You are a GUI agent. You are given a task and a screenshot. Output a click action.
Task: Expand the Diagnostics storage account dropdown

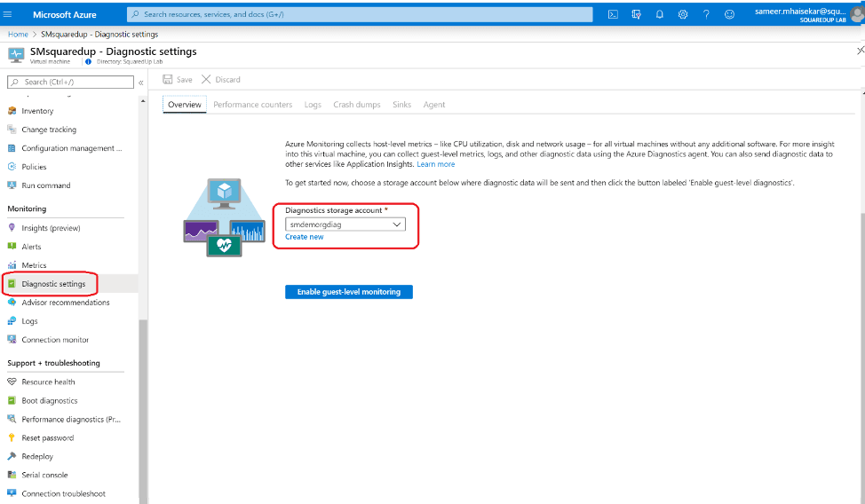(x=397, y=224)
